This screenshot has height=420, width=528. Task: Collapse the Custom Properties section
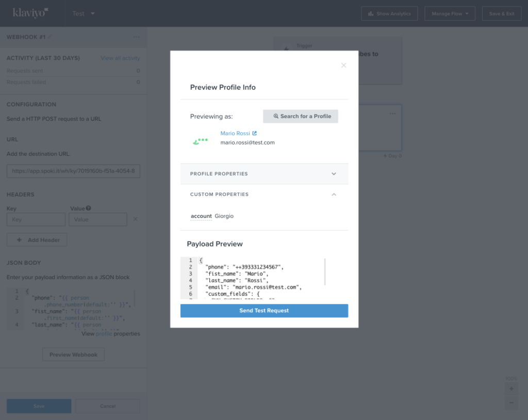click(334, 195)
